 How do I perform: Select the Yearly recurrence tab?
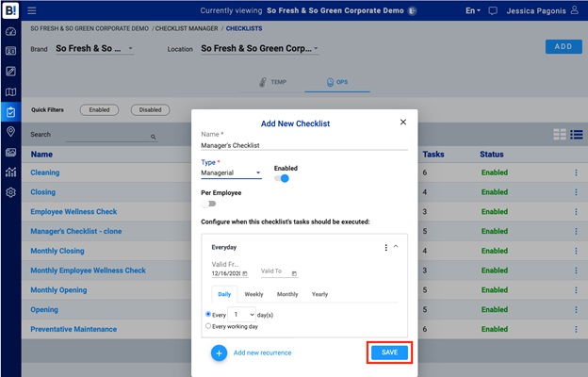[319, 294]
